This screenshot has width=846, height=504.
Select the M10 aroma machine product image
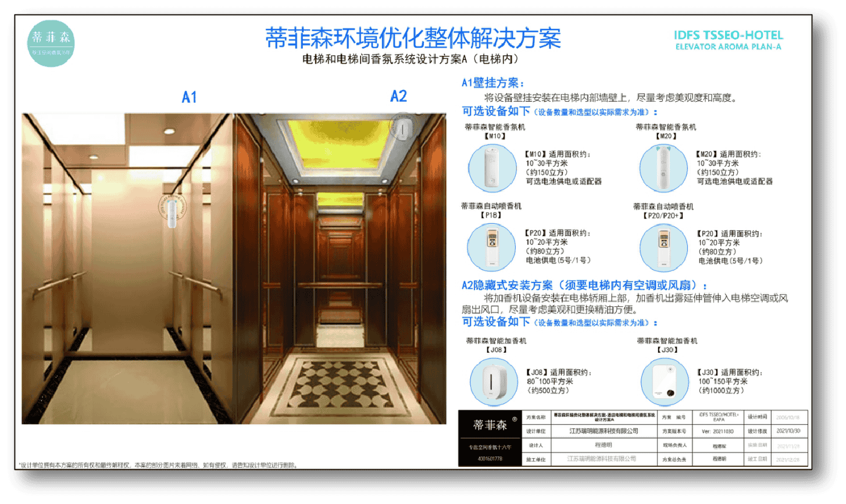pos(492,168)
